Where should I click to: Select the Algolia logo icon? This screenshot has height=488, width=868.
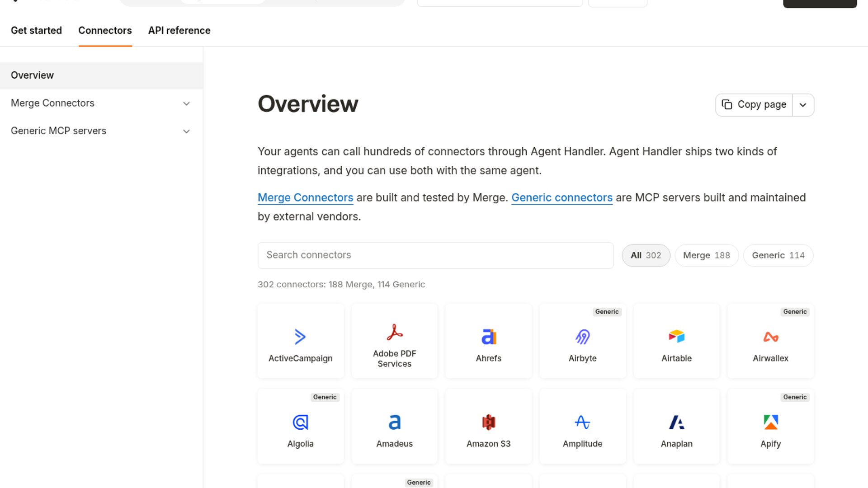coord(300,422)
